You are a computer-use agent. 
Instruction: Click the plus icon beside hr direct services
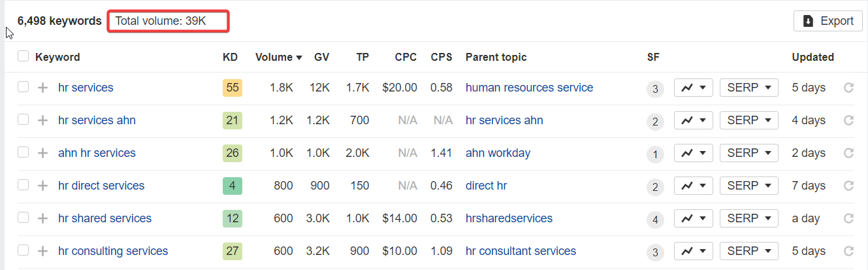click(x=42, y=186)
